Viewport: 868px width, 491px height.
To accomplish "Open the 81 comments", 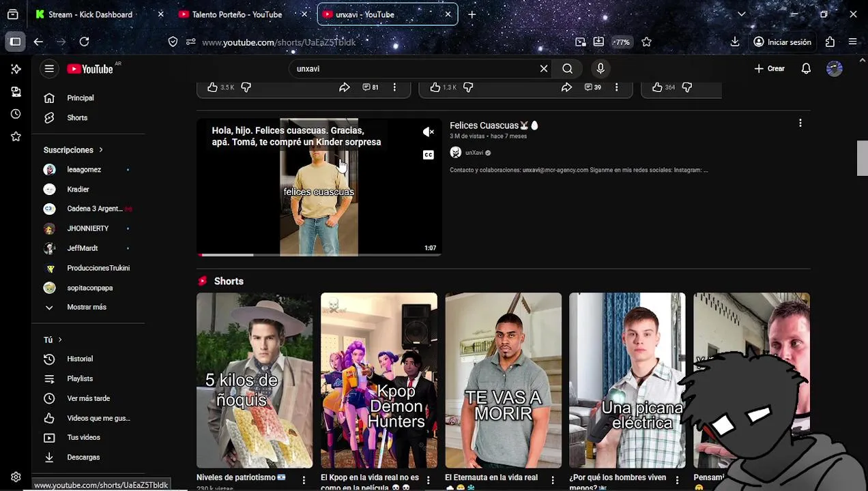I will coord(371,87).
